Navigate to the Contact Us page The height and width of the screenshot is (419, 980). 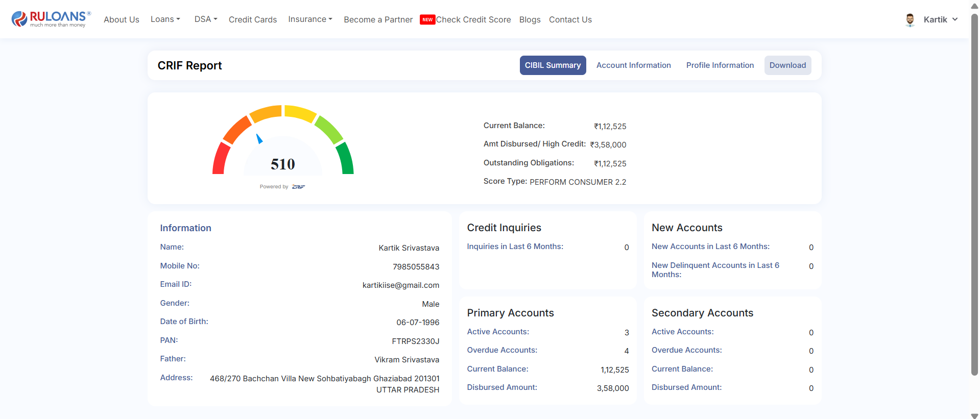(570, 20)
